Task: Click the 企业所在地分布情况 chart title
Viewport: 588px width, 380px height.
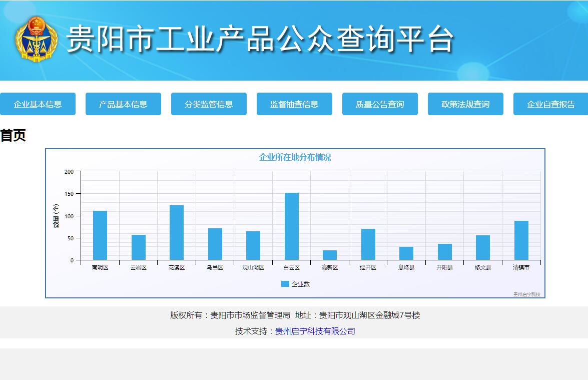Action: pos(295,157)
